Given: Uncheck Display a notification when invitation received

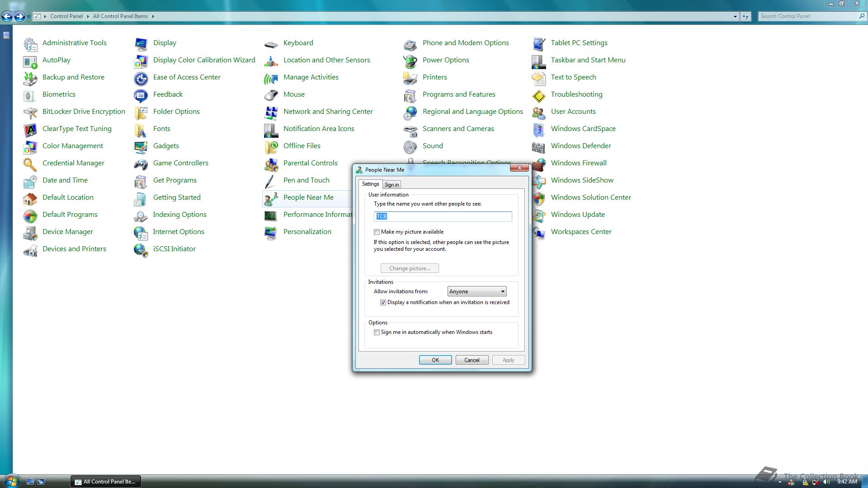Looking at the screenshot, I should click(383, 302).
